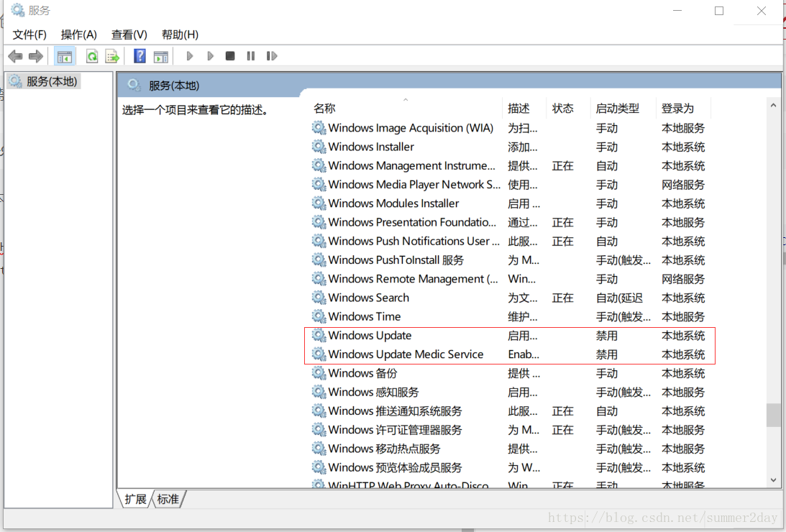Image resolution: width=786 pixels, height=532 pixels.
Task: Click the Restart Service toolbar icon
Action: tap(272, 55)
